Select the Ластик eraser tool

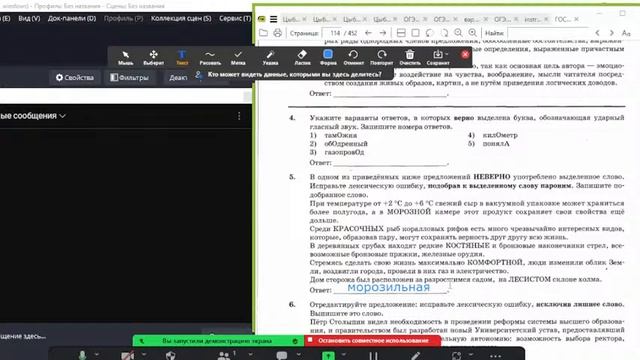tap(302, 57)
